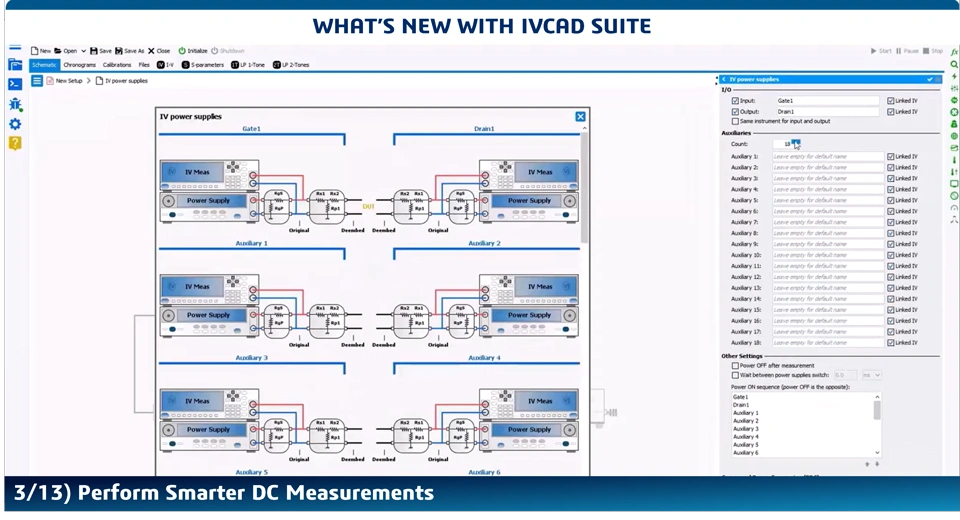
Task: Move sequence item up with arrow
Action: (x=868, y=464)
